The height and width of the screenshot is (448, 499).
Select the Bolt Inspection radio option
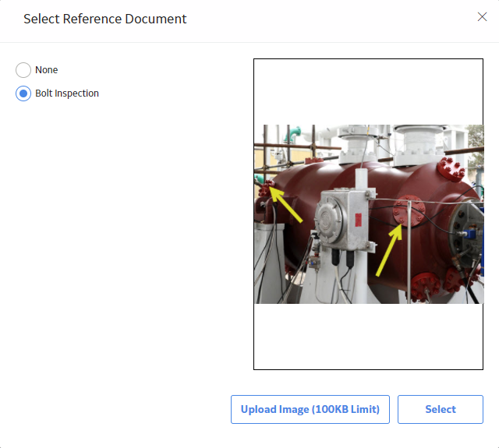(x=23, y=93)
